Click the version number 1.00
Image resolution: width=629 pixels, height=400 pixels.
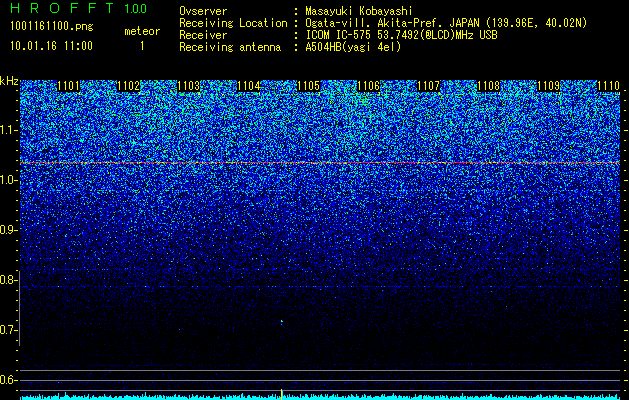pyautogui.click(x=136, y=9)
